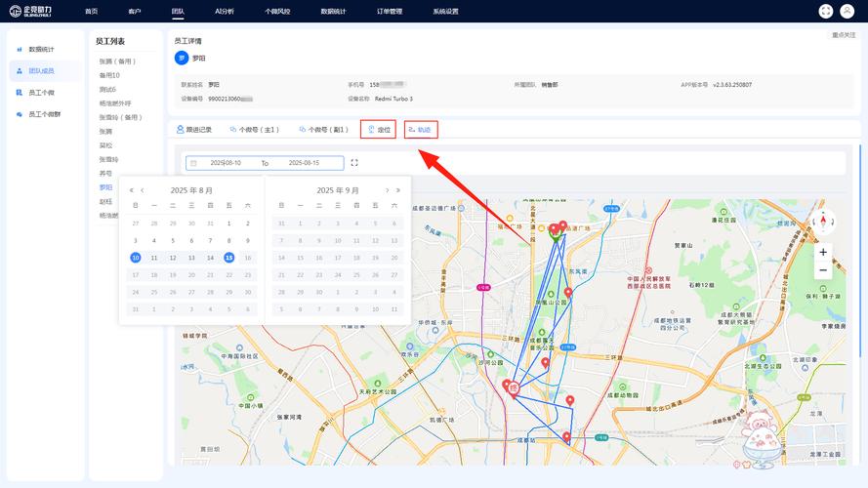
Task: Open the user profile avatar menu
Action: click(x=847, y=11)
